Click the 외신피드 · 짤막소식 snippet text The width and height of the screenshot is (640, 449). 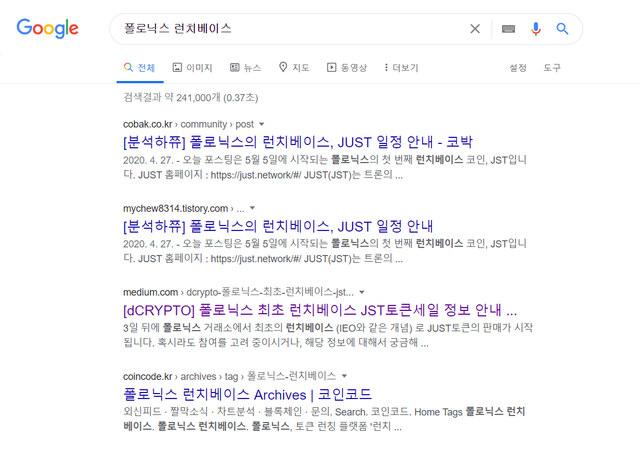click(324, 419)
